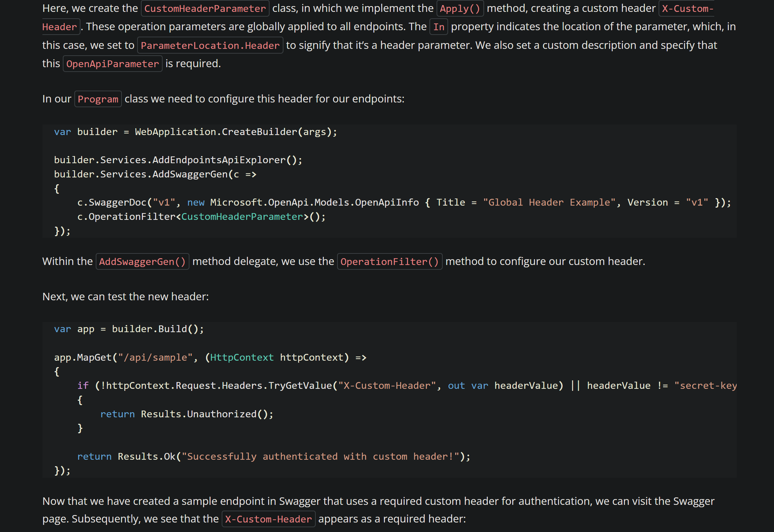
Task: Click the line 'var builder = WebApplication.CreateBuilder(args);'
Action: point(196,132)
